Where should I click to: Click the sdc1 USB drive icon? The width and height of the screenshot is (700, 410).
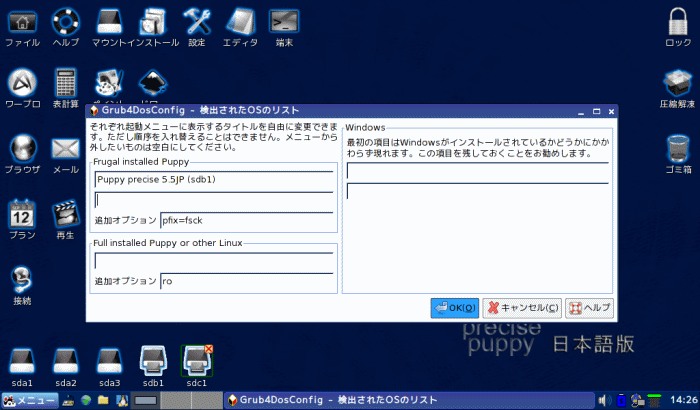[x=196, y=362]
